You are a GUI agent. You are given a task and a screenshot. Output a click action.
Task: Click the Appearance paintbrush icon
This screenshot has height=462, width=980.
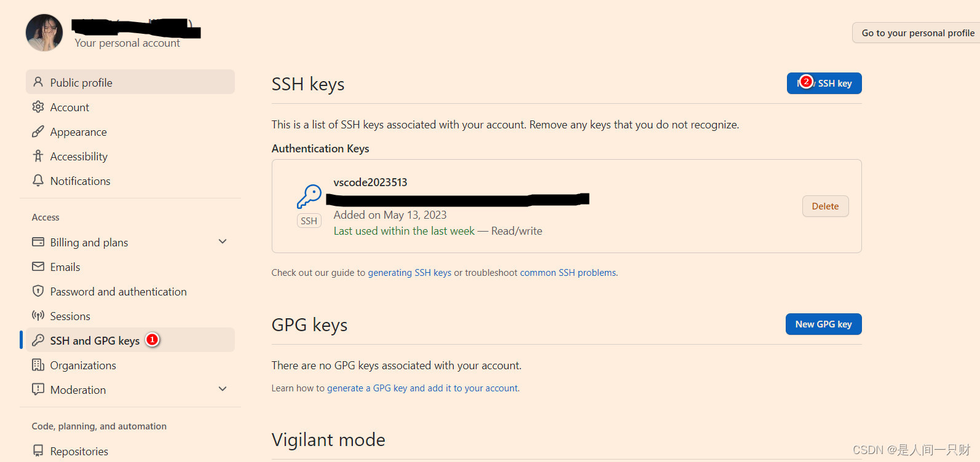38,131
